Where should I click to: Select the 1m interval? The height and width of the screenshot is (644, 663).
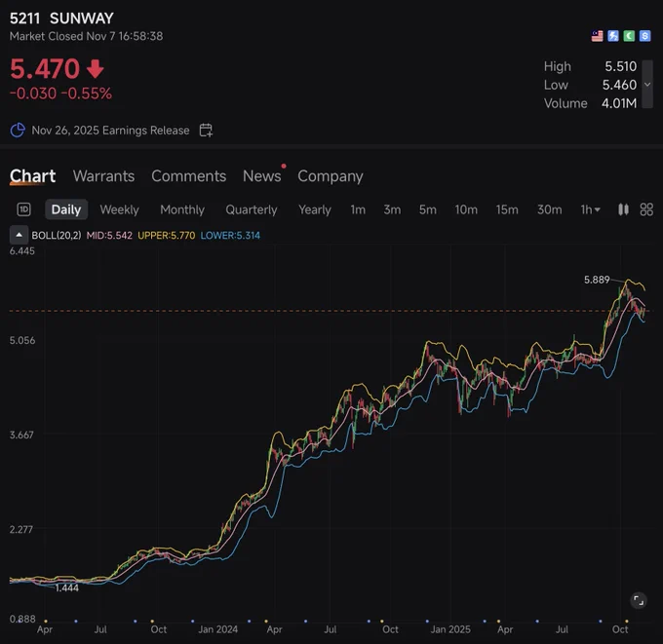tap(358, 209)
